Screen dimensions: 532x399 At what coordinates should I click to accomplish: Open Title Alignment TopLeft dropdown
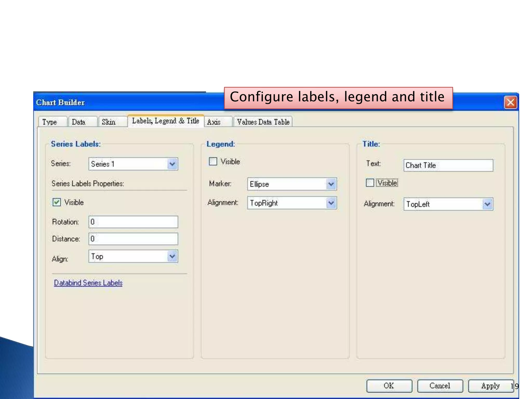point(487,204)
